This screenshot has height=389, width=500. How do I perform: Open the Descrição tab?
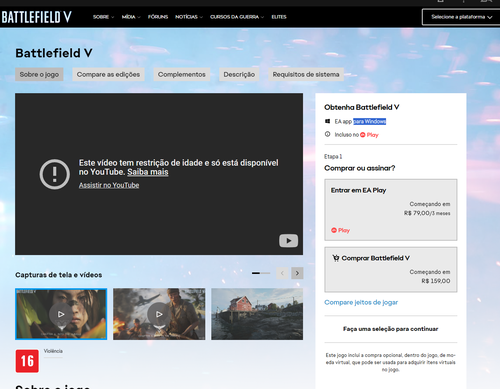click(x=239, y=74)
